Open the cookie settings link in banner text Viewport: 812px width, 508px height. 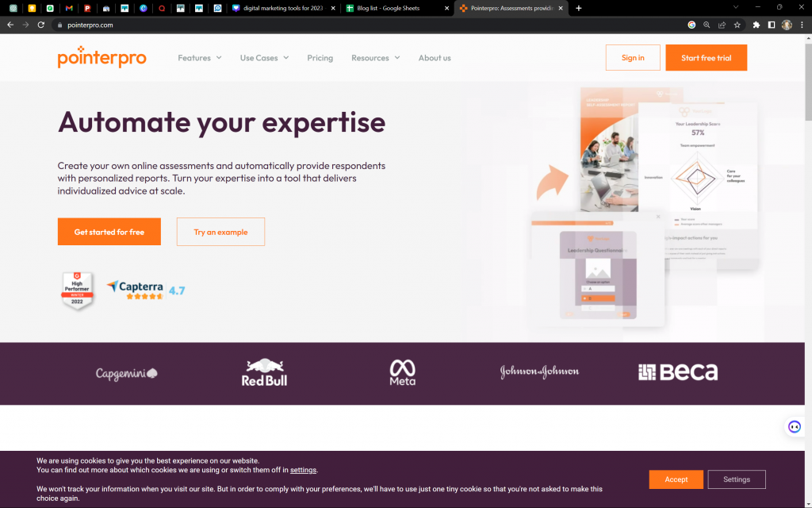[x=303, y=470]
